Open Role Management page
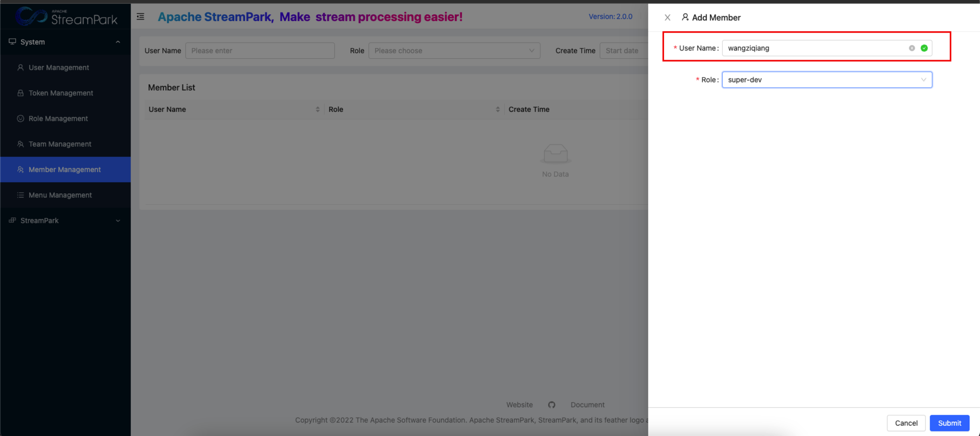The width and height of the screenshot is (980, 436). pos(65,118)
